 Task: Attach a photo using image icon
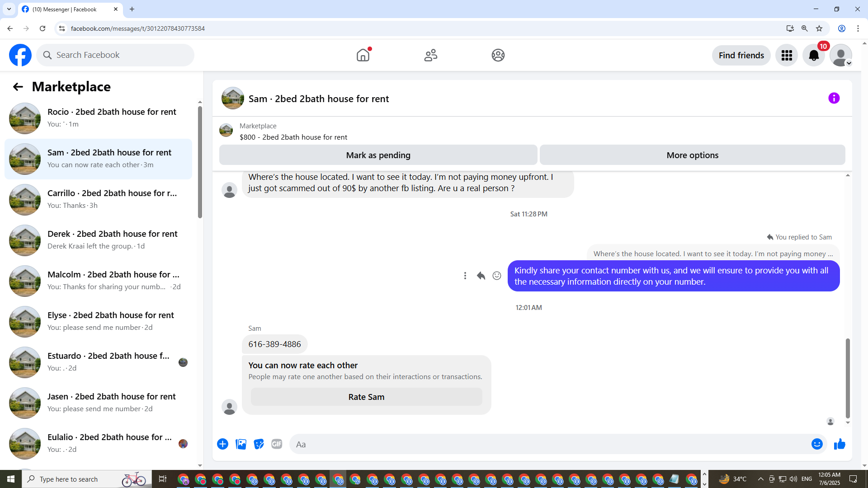pos(241,444)
